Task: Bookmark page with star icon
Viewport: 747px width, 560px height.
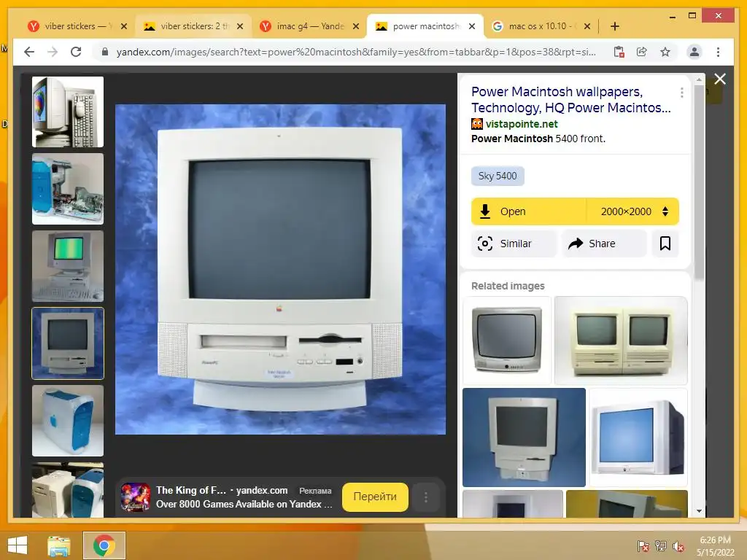Action: coord(665,52)
